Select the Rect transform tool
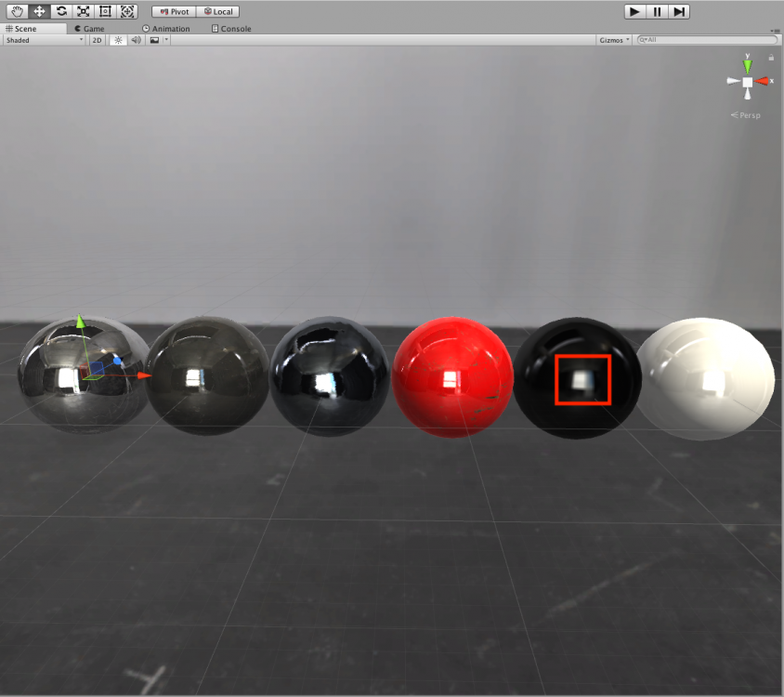This screenshot has width=784, height=697. pyautogui.click(x=105, y=11)
